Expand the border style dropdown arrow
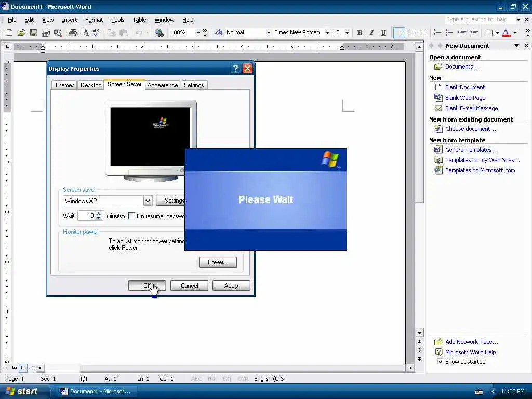The width and height of the screenshot is (532, 399). [x=497, y=33]
